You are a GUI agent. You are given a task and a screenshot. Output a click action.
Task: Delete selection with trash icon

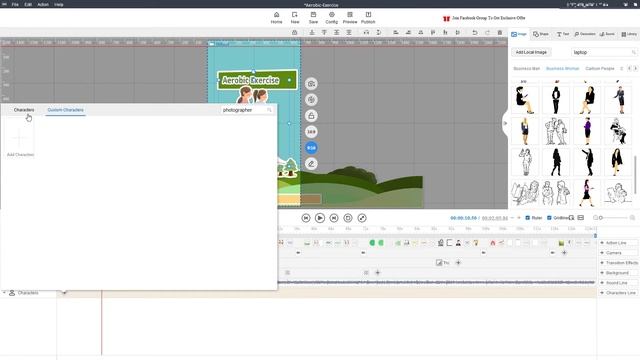coord(500,32)
